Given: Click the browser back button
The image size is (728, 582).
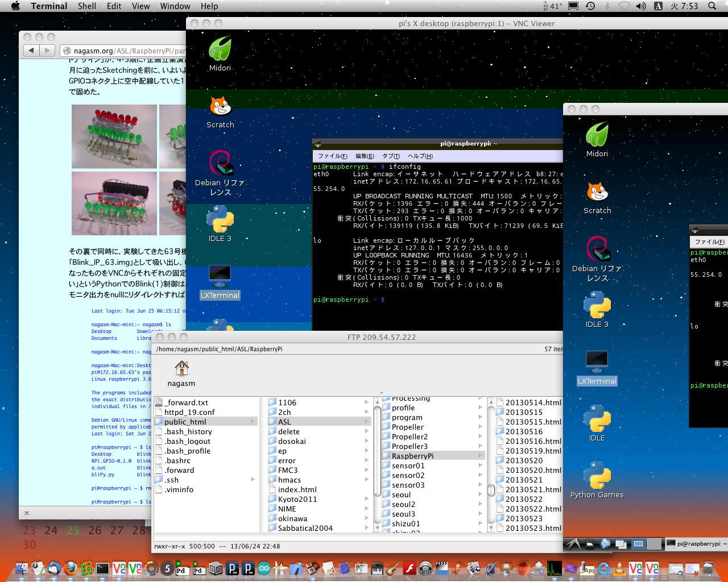Looking at the screenshot, I should tap(31, 51).
